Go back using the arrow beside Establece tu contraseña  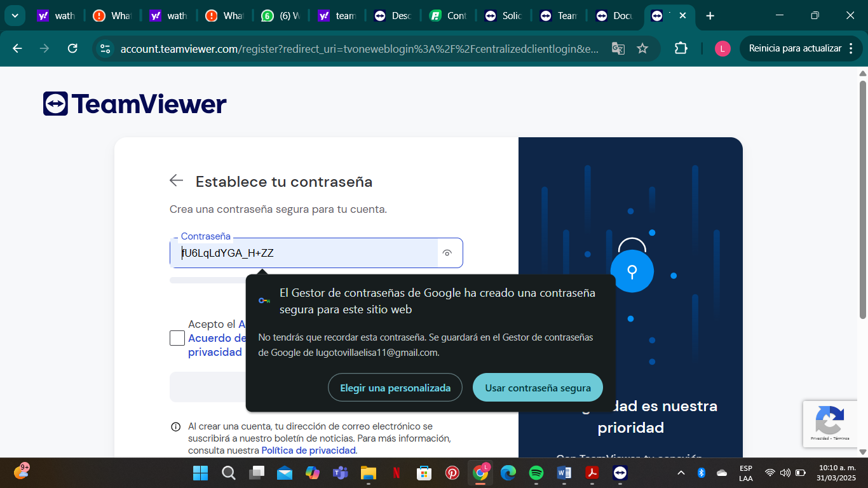[176, 180]
